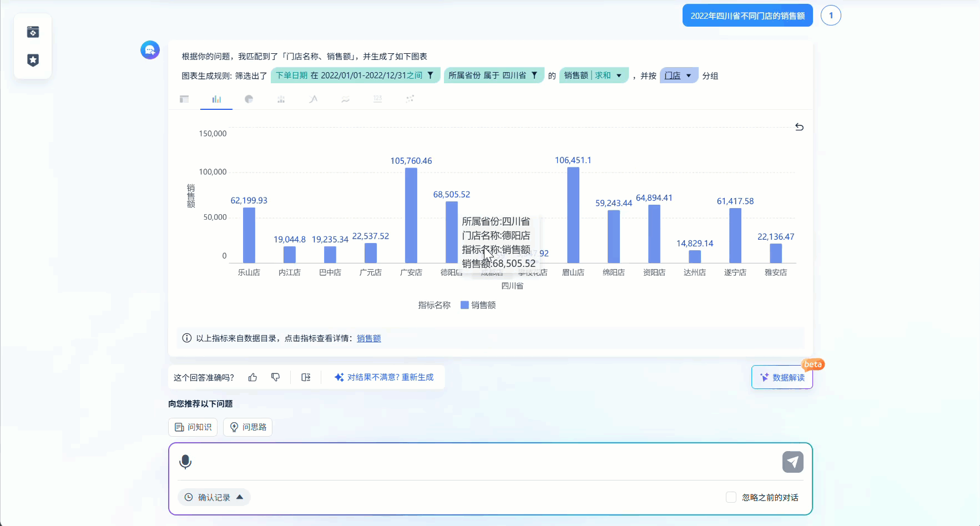Switch to table view icon
The image size is (980, 526).
click(x=184, y=99)
